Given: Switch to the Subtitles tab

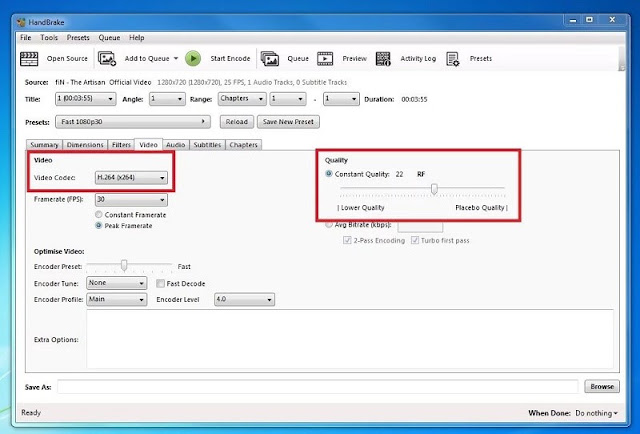Looking at the screenshot, I should coord(207,145).
